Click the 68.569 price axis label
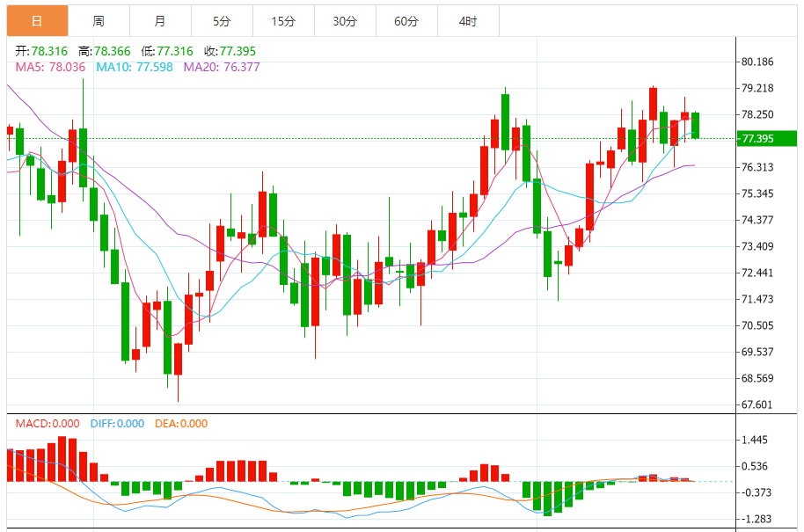 757,379
